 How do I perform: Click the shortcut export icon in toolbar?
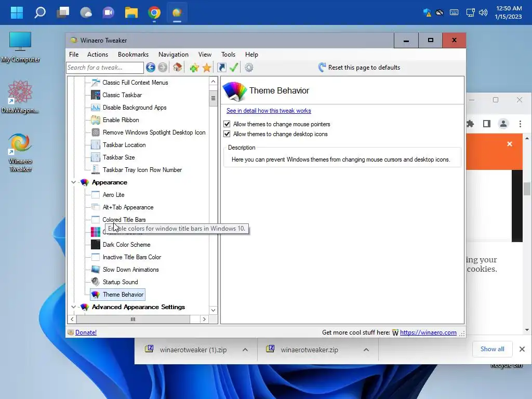coord(221,68)
